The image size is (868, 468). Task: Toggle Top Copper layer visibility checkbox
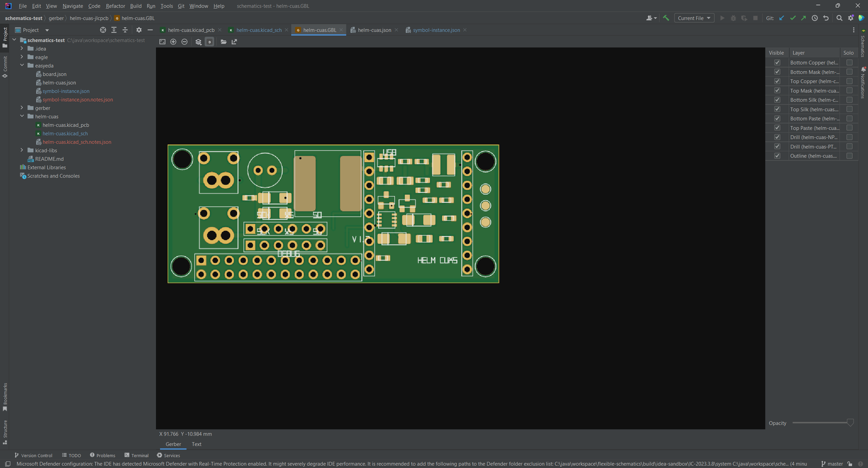point(777,81)
